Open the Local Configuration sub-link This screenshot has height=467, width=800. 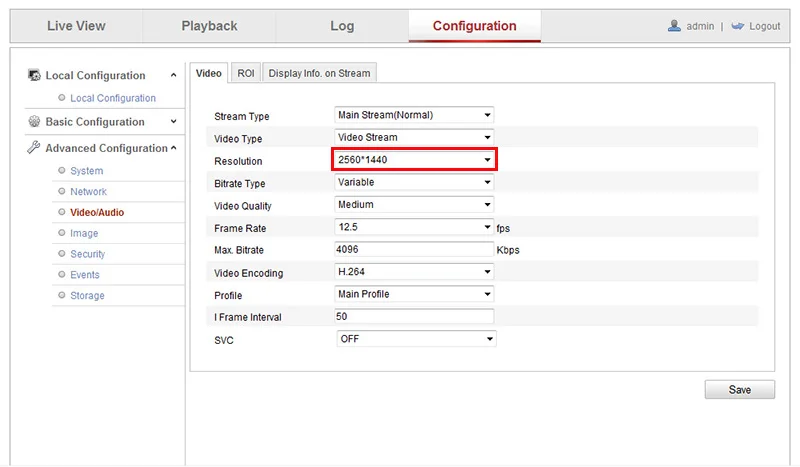pyautogui.click(x=113, y=98)
